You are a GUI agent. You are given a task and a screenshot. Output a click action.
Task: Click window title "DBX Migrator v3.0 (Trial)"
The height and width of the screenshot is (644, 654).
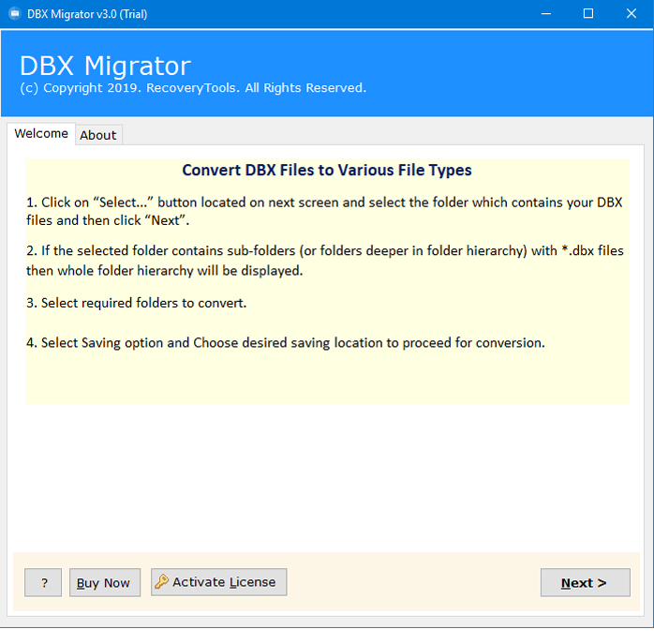(87, 14)
